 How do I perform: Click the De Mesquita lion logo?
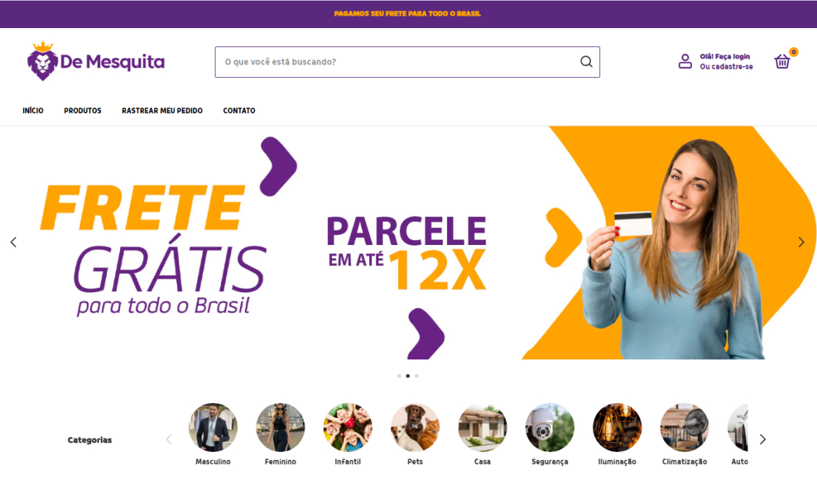point(96,61)
